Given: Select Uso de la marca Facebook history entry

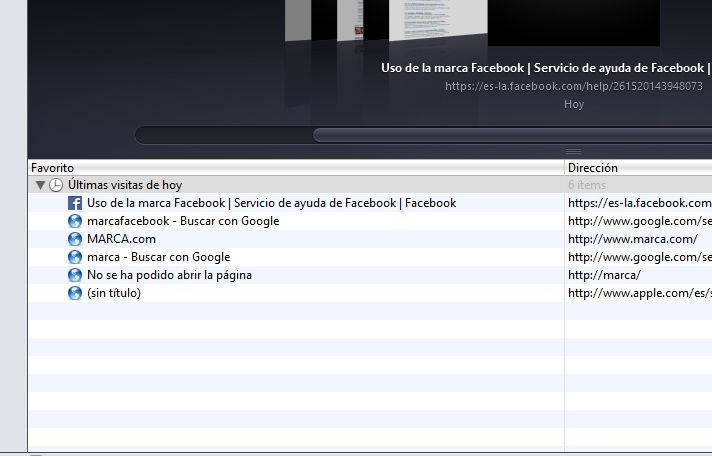Looking at the screenshot, I should pos(272,203).
